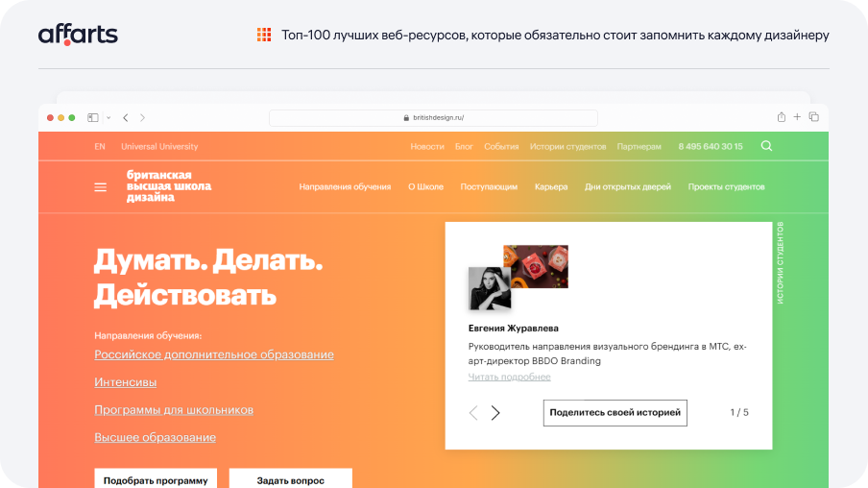The image size is (868, 488).
Task: Open the Карьера menu item
Action: (551, 186)
